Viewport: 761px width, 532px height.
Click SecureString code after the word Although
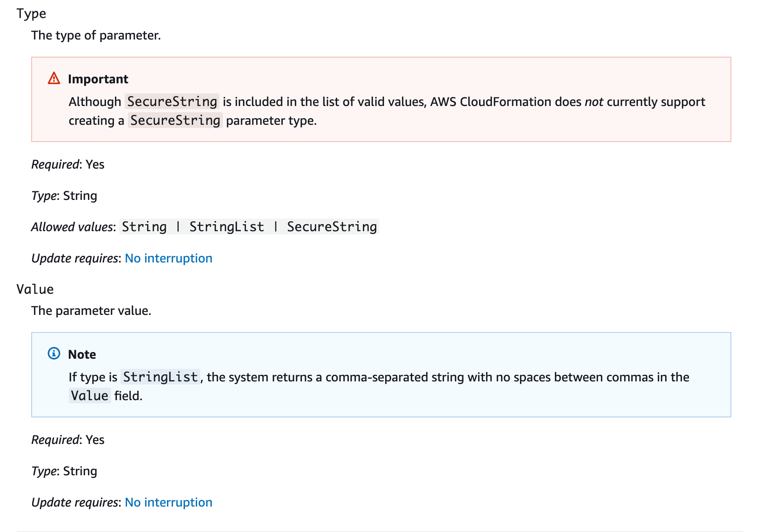click(172, 102)
